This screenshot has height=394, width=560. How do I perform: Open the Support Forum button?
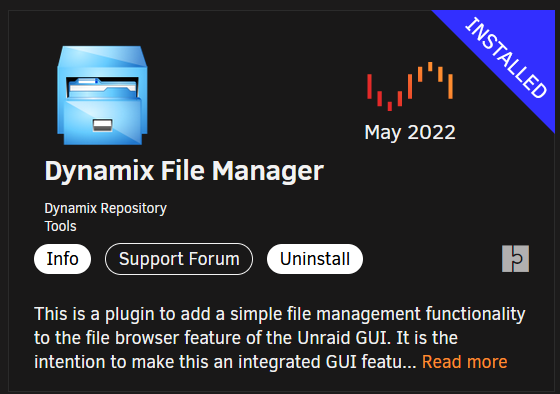click(x=179, y=259)
